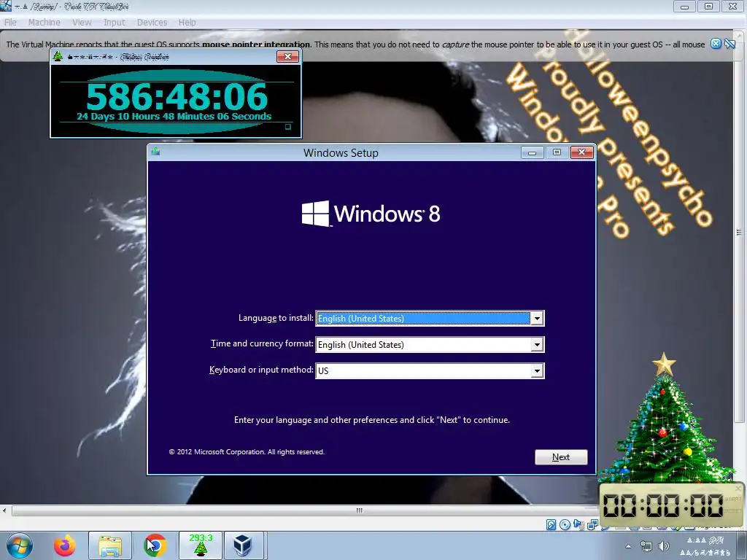Viewport: 747px width, 560px height.
Task: Open File Explorer from the taskbar
Action: pyautogui.click(x=110, y=545)
